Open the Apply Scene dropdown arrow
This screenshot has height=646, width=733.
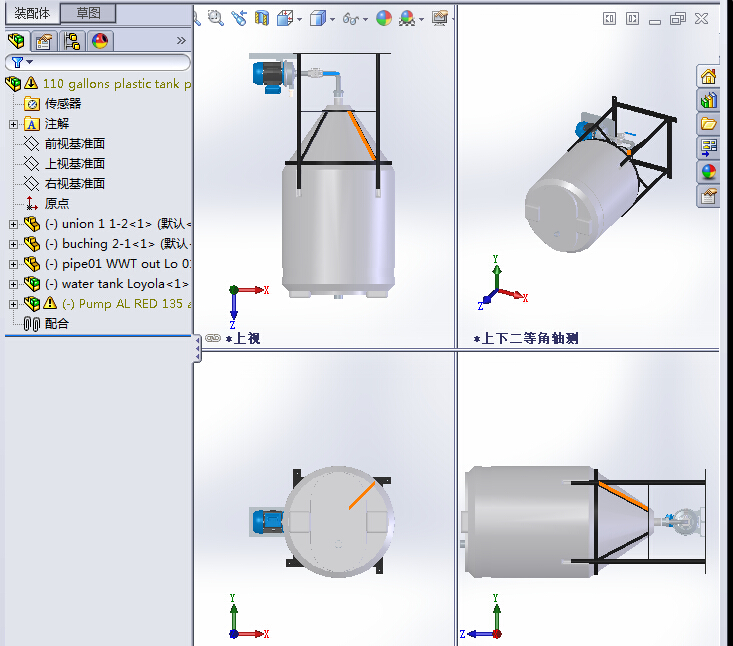(x=421, y=20)
